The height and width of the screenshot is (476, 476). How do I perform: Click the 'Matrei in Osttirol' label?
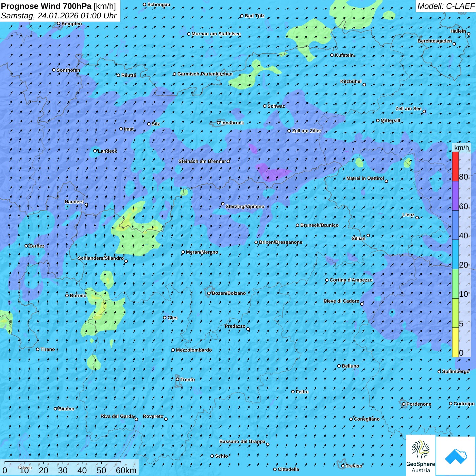(x=365, y=178)
